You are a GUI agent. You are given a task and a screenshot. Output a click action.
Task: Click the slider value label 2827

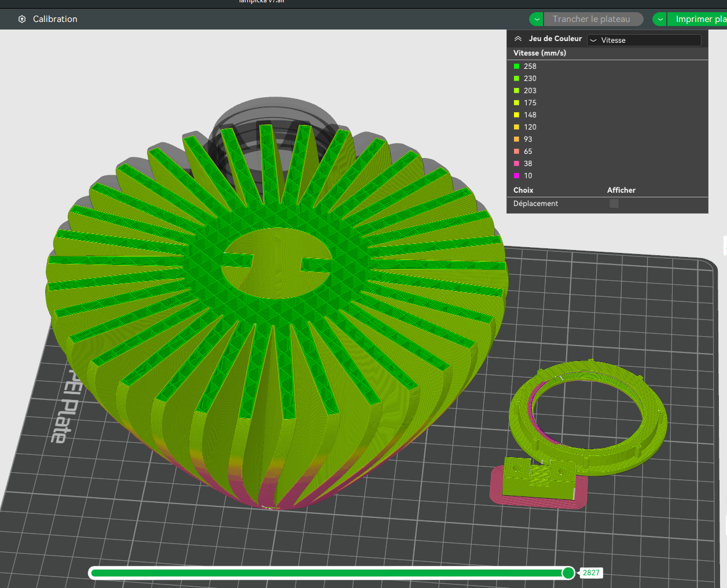point(591,573)
